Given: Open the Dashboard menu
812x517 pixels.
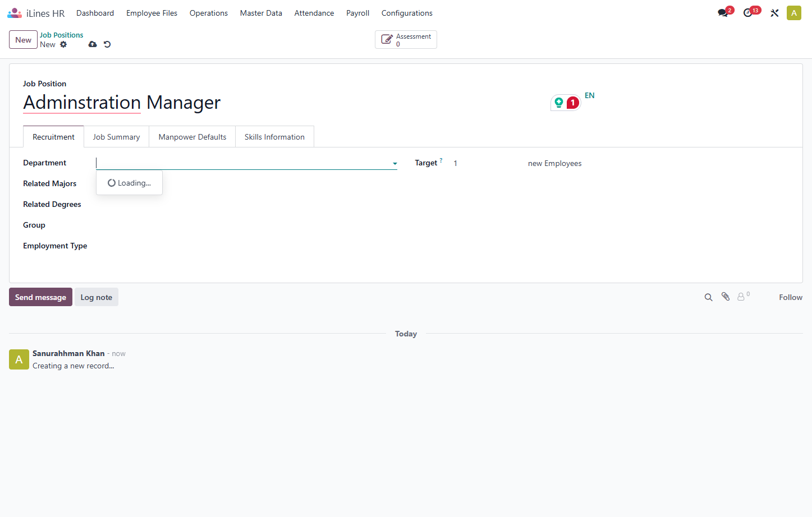Looking at the screenshot, I should (95, 13).
